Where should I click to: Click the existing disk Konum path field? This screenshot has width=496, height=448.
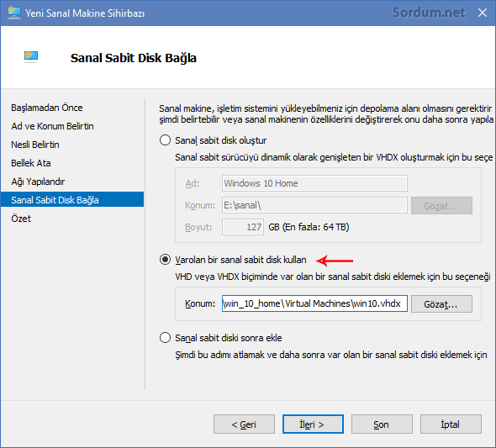(314, 303)
